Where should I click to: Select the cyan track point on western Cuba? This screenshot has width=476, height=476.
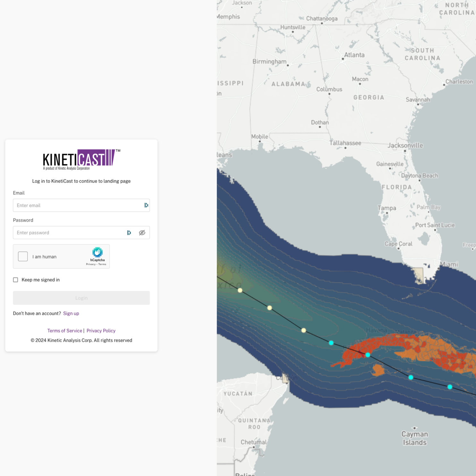[368, 355]
